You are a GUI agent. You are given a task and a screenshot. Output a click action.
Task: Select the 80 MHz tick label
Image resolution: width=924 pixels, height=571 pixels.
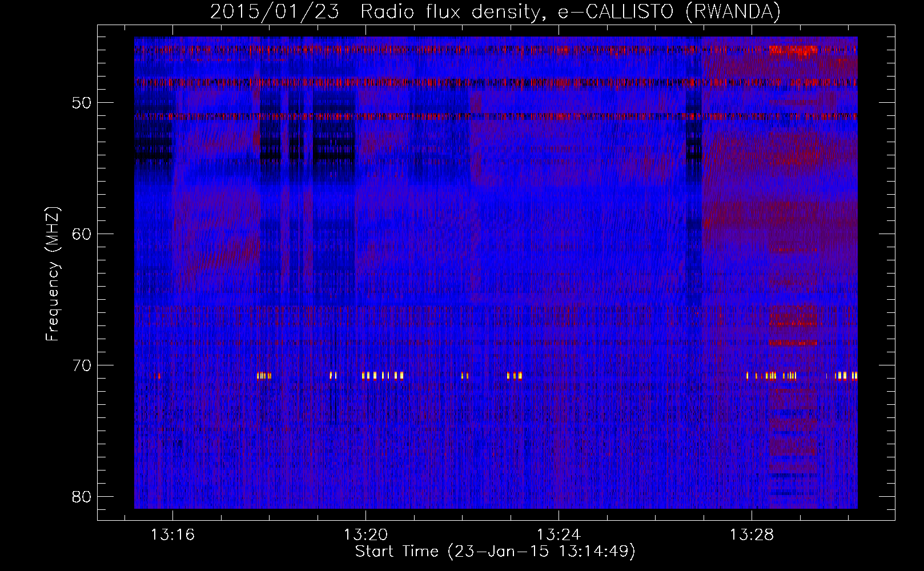pos(82,497)
